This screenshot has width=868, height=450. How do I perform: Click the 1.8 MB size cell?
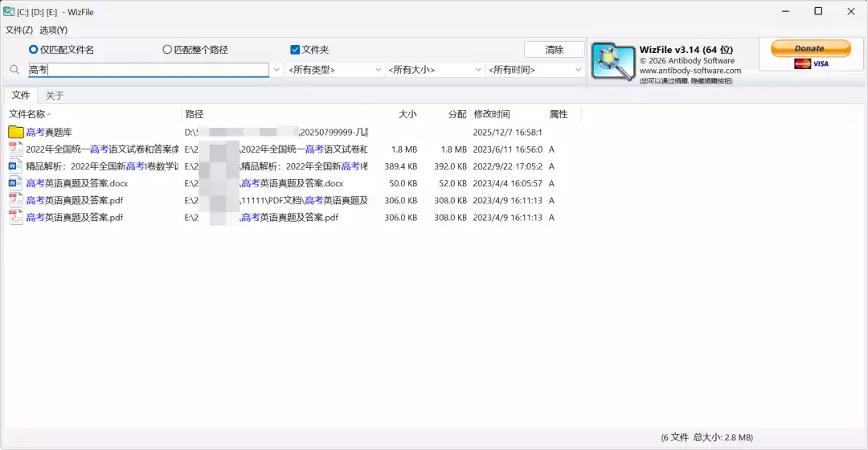pos(404,149)
